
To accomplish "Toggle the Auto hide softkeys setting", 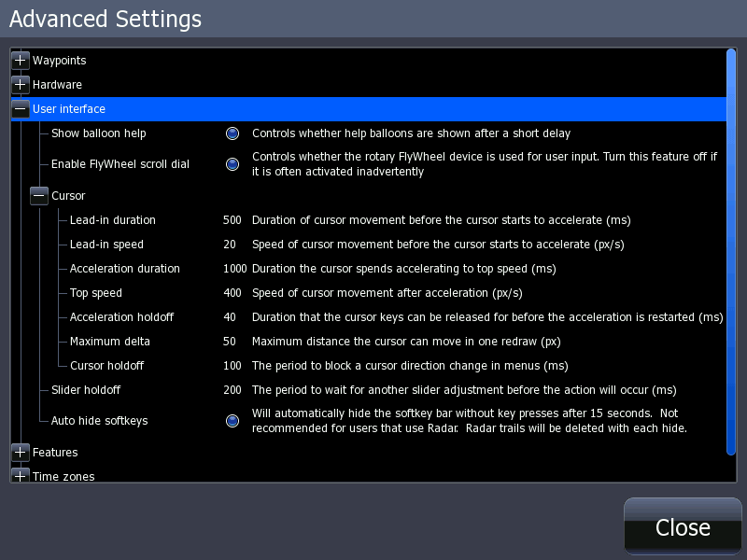I will click(x=233, y=419).
